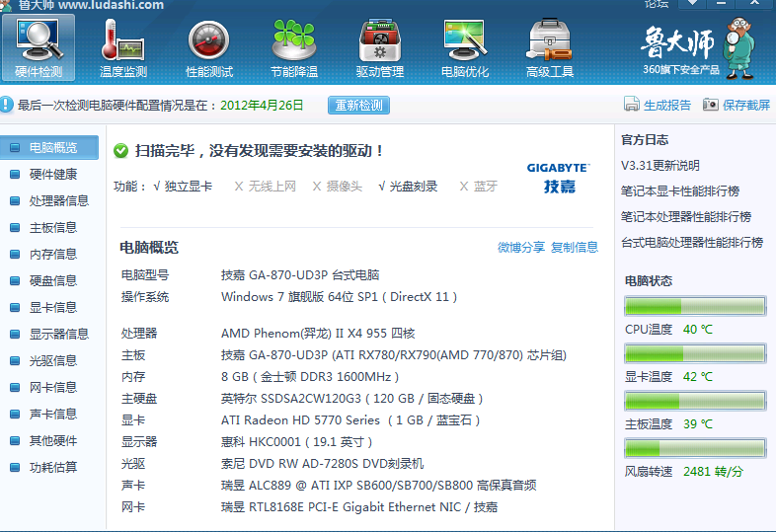Open 笔记本处理器性能排行榜 ranking link
This screenshot has height=532, width=776.
[686, 217]
